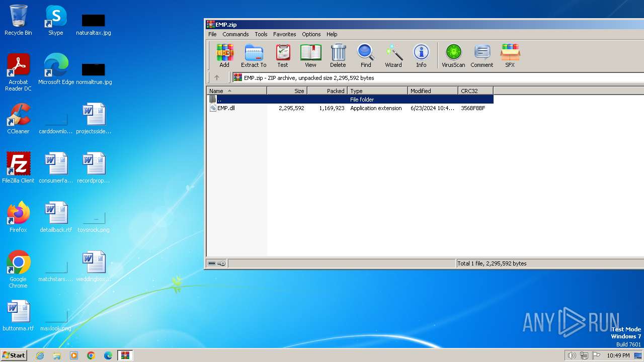644x362 pixels.
Task: Open the Tools menu
Action: [261, 34]
